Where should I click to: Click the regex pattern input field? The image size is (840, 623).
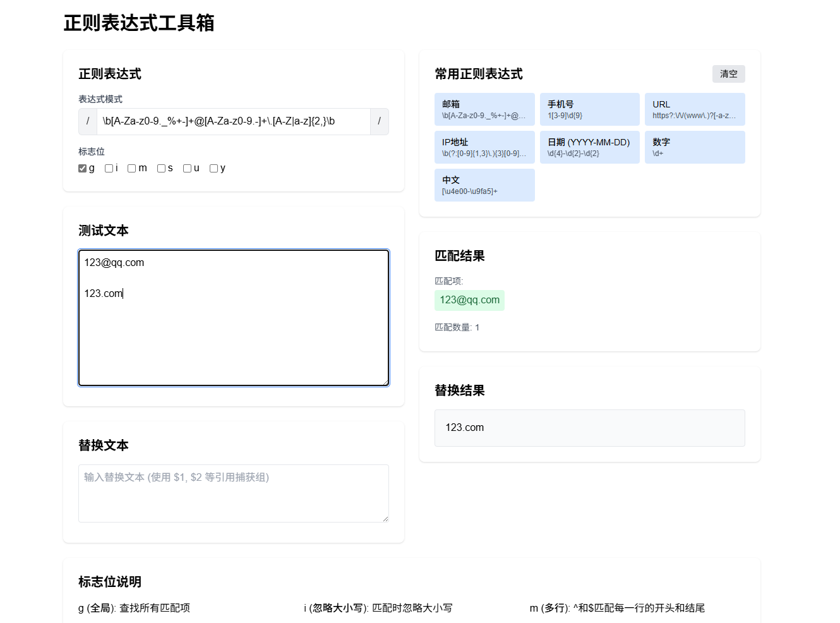(x=234, y=121)
